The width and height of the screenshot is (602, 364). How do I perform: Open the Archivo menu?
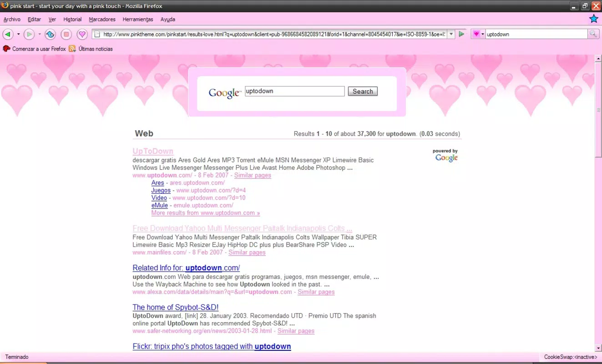tap(12, 19)
